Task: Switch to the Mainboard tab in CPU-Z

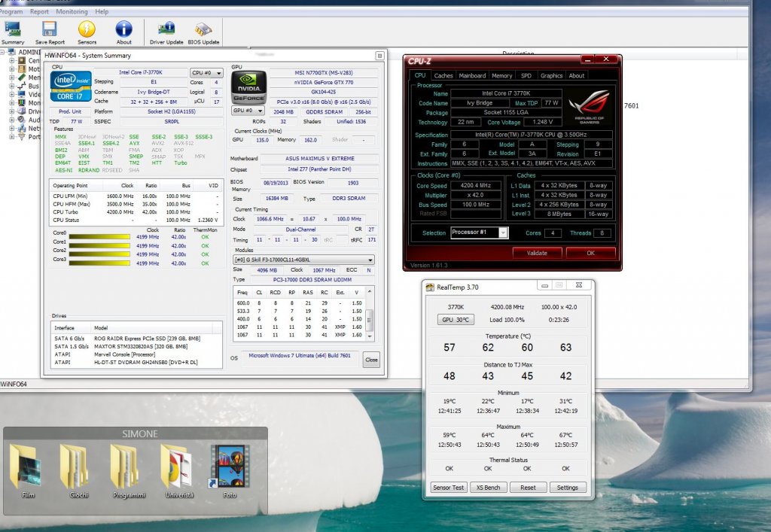Action: 472,76
